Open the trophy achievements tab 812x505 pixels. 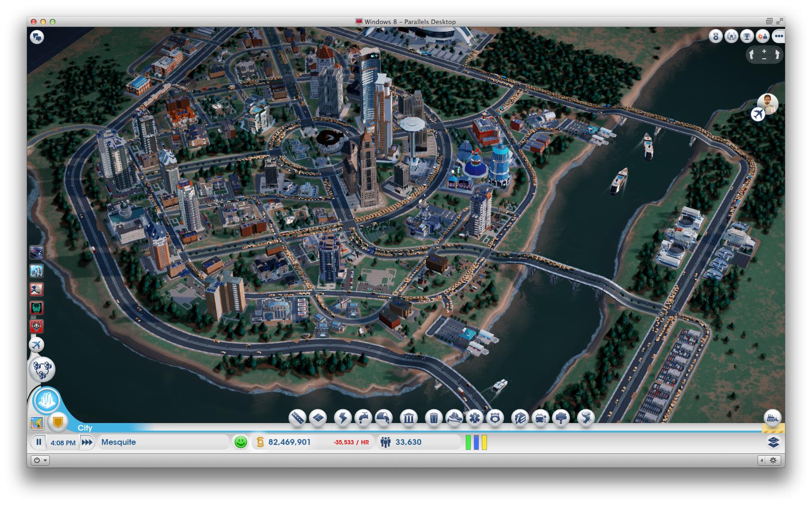(747, 36)
